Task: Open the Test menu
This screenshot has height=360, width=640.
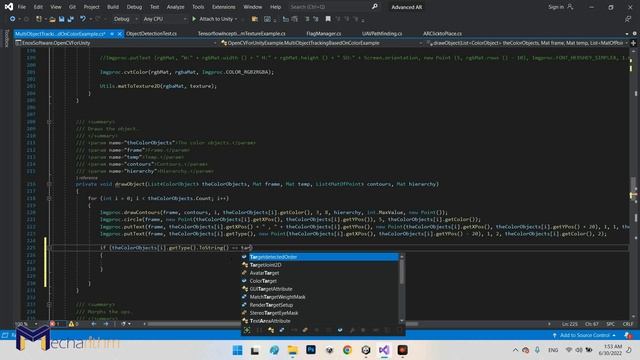Action: 155,7
